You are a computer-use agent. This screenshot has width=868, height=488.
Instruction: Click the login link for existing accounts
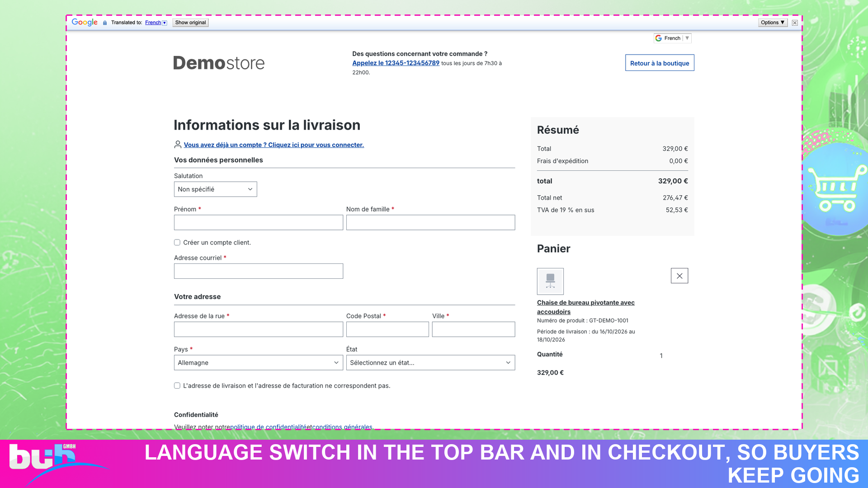274,145
